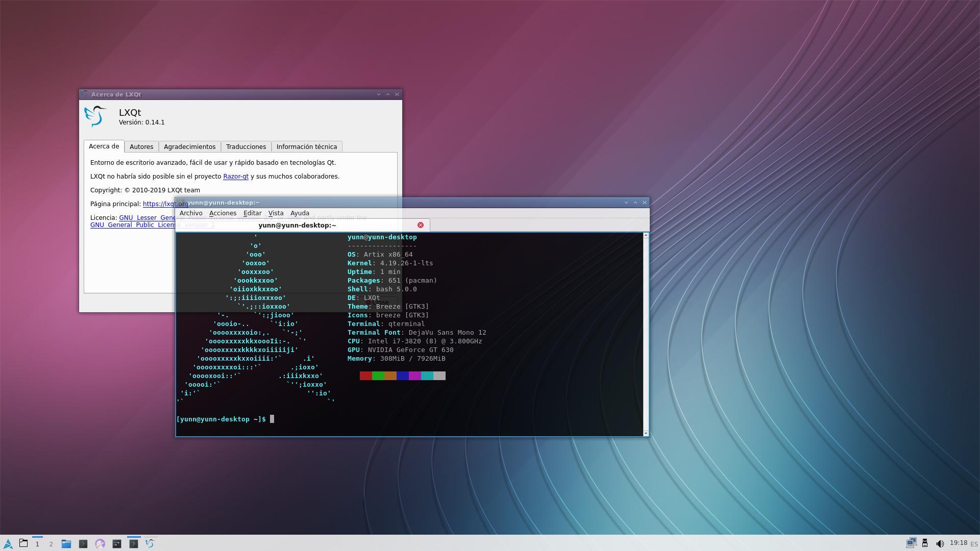Follow the Razor-qt hyperlink

235,176
